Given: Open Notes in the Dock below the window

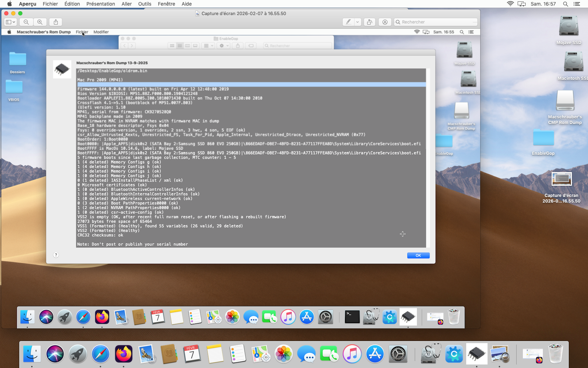Looking at the screenshot, I should pyautogui.click(x=215, y=354).
